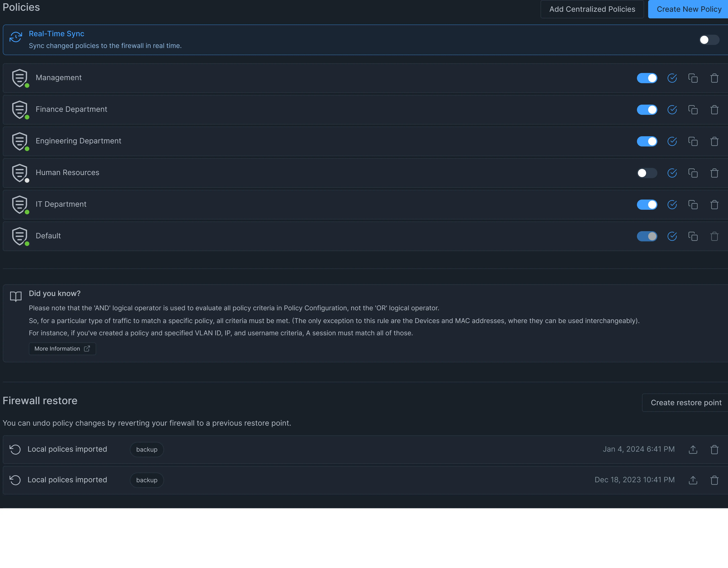Screen dimensions: 728x568
Task: Open the More Information link
Action: tap(62, 349)
